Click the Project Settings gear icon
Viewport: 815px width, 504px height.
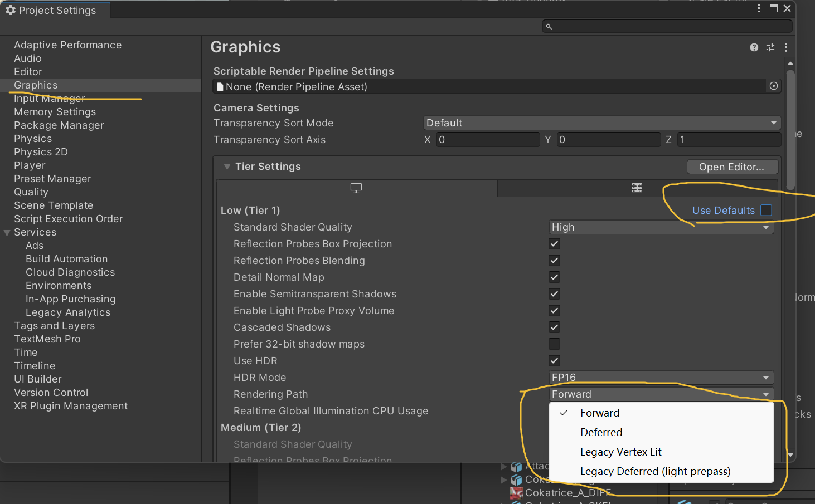[x=10, y=10]
